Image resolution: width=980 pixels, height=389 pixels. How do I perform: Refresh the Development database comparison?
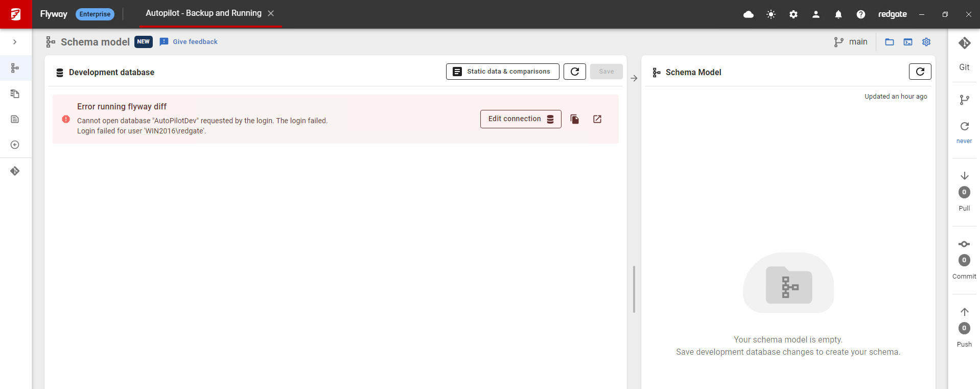[x=575, y=72]
